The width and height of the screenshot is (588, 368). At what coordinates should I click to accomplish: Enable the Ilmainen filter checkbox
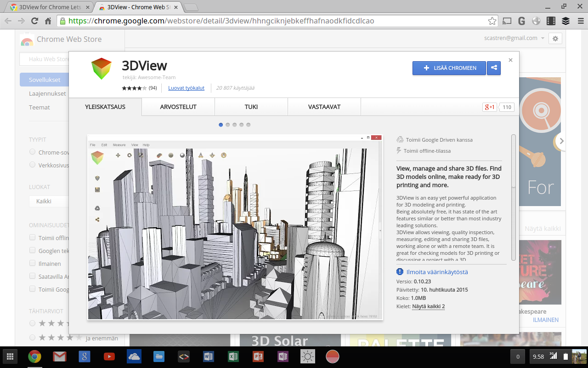[x=32, y=264]
